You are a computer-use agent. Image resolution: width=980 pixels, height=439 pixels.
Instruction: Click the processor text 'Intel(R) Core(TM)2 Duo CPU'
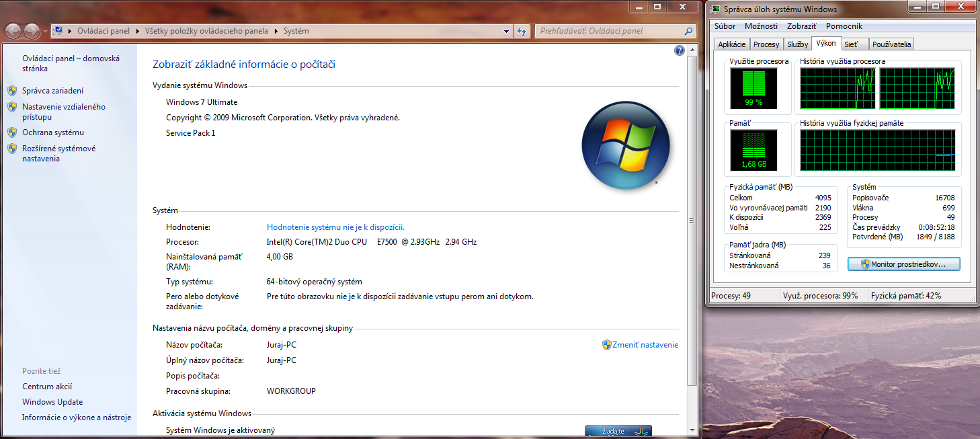[317, 242]
